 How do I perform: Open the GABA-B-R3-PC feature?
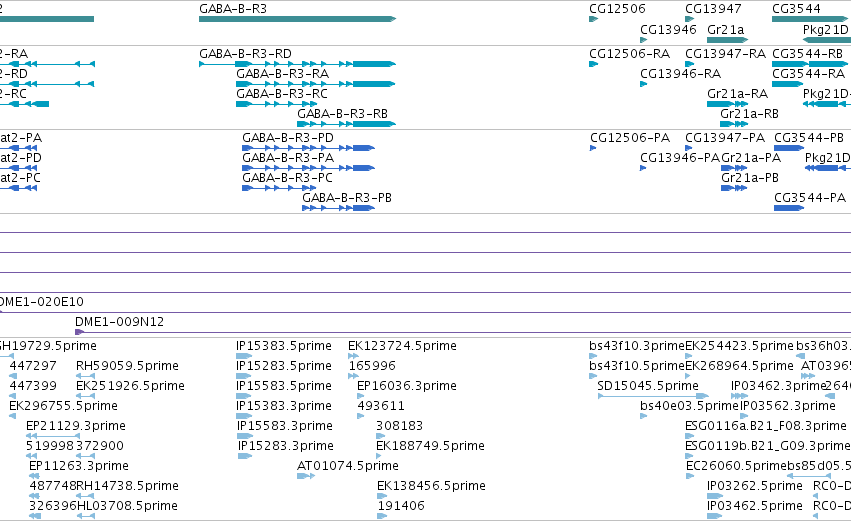coord(287,178)
